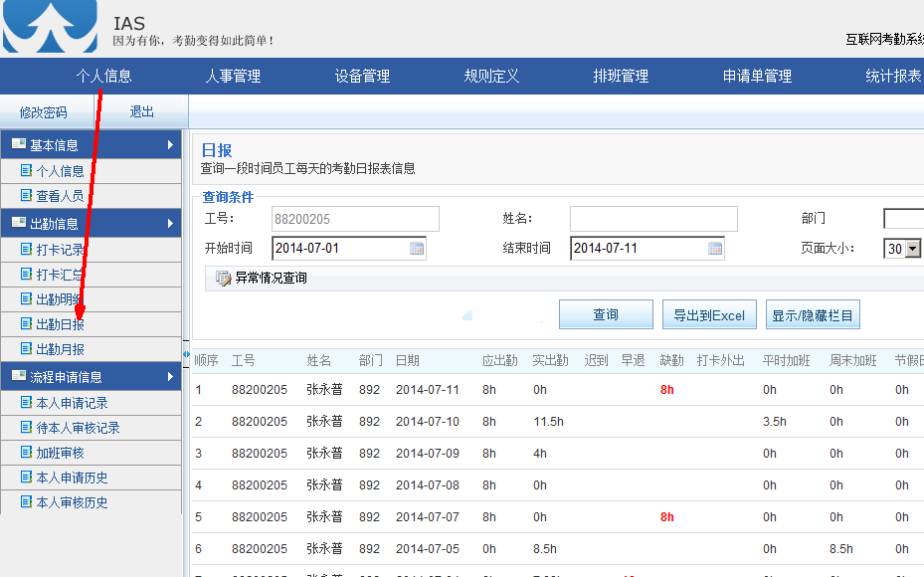924x577 pixels.
Task: Click the 姓名 name input field
Action: [x=653, y=219]
